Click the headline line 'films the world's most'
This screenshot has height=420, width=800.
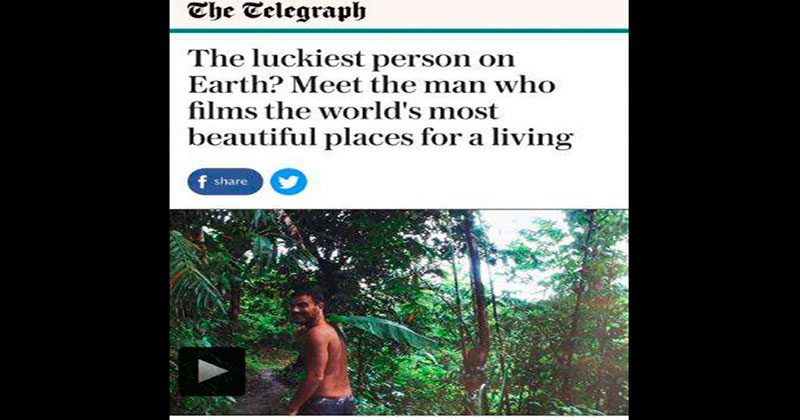coord(343,111)
